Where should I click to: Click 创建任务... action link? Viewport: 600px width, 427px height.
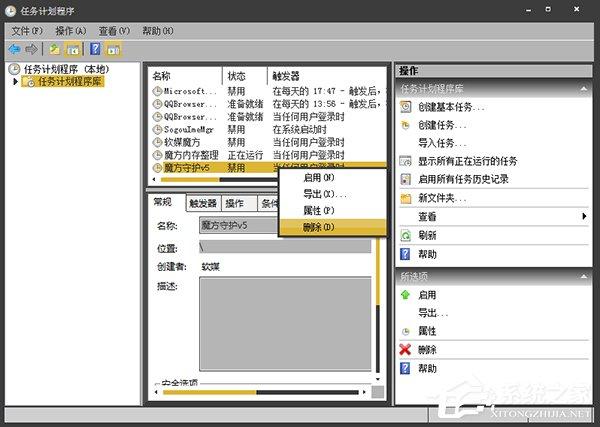coord(442,125)
